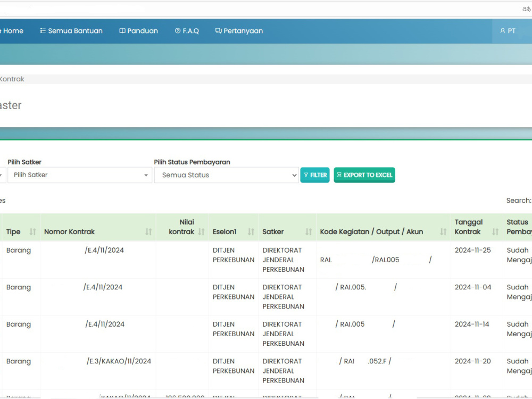Sort by Eselon1 column arrows
Image resolution: width=532 pixels, height=399 pixels.
click(251, 232)
